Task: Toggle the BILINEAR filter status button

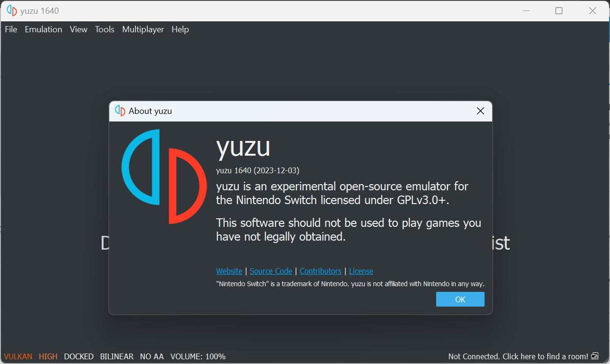Action: coord(117,356)
